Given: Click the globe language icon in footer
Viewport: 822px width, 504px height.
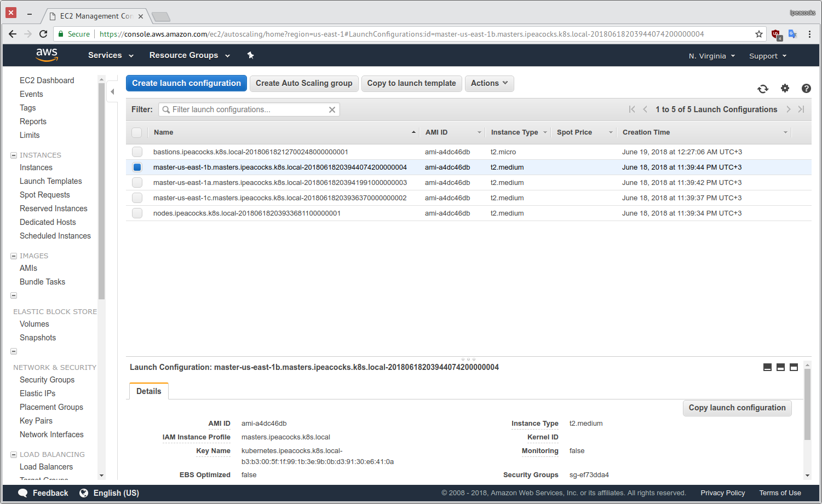Looking at the screenshot, I should [x=84, y=493].
